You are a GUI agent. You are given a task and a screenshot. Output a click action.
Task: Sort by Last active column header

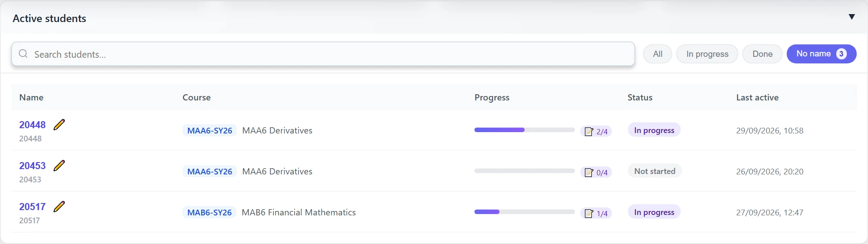[x=757, y=97]
